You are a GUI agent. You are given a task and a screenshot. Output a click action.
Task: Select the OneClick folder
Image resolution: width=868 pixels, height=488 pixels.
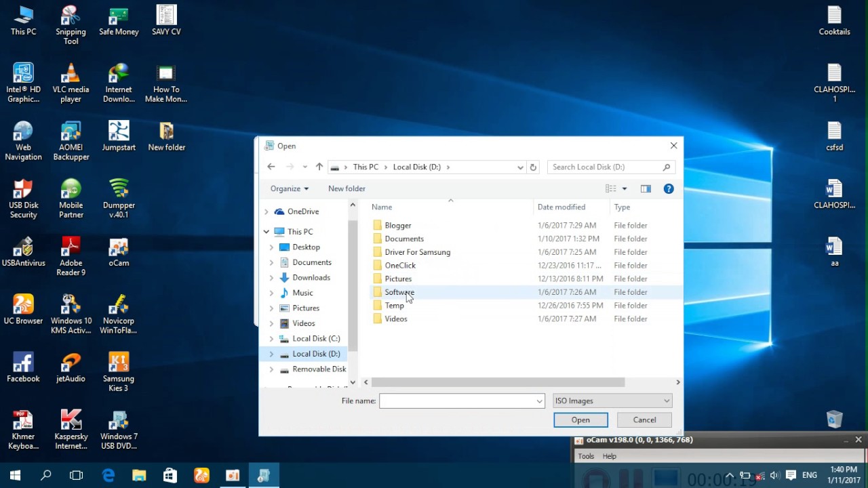(400, 265)
